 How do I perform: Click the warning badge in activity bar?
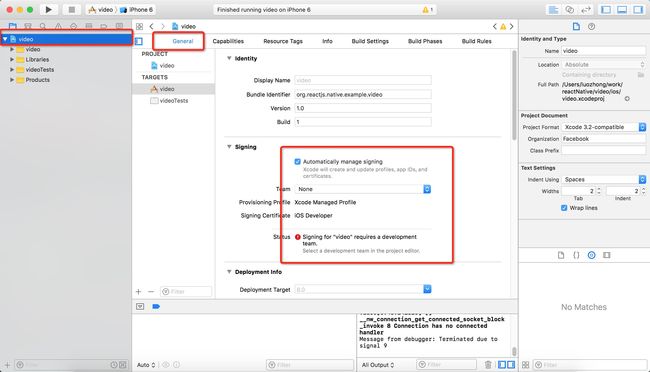point(427,10)
